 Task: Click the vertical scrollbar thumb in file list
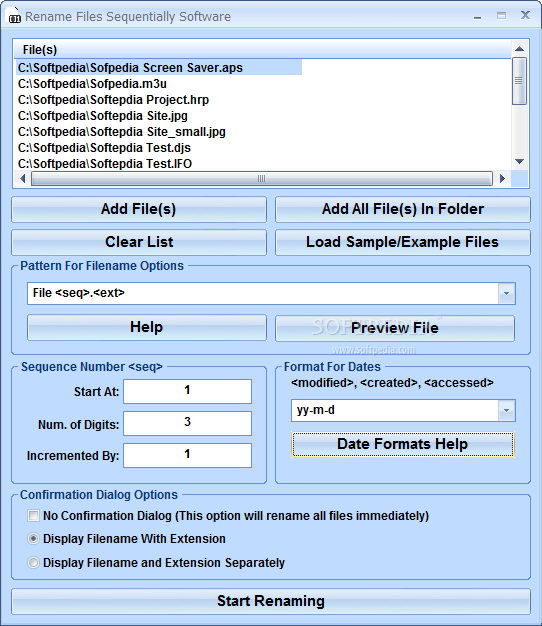pos(519,81)
